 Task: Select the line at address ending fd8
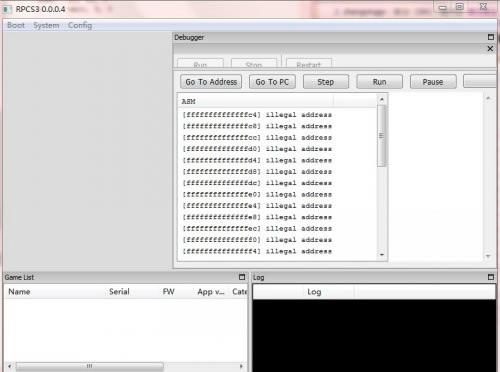click(x=257, y=172)
